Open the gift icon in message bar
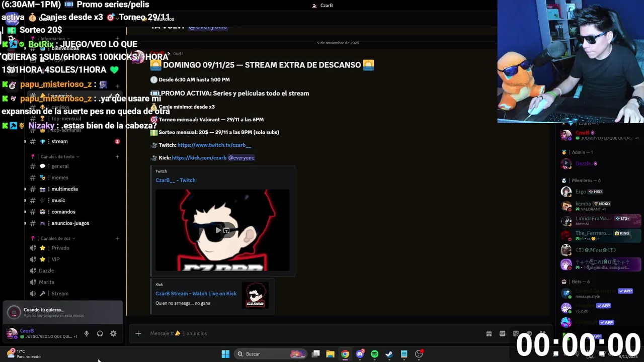Image resolution: width=644 pixels, height=362 pixels. pos(489,333)
